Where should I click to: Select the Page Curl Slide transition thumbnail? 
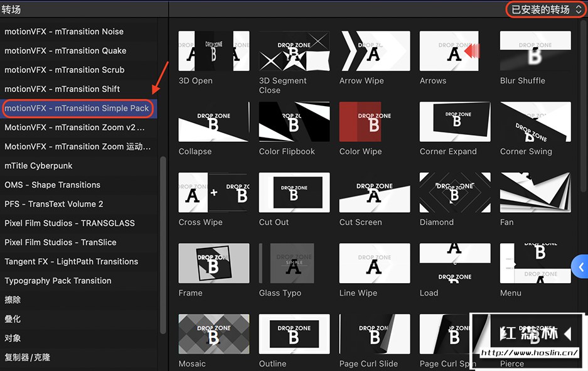[375, 334]
